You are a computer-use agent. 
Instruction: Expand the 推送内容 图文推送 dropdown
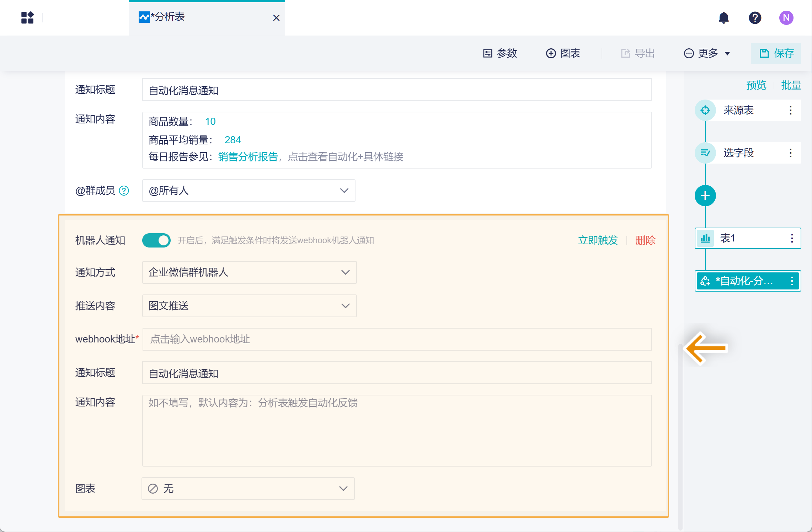coord(249,306)
